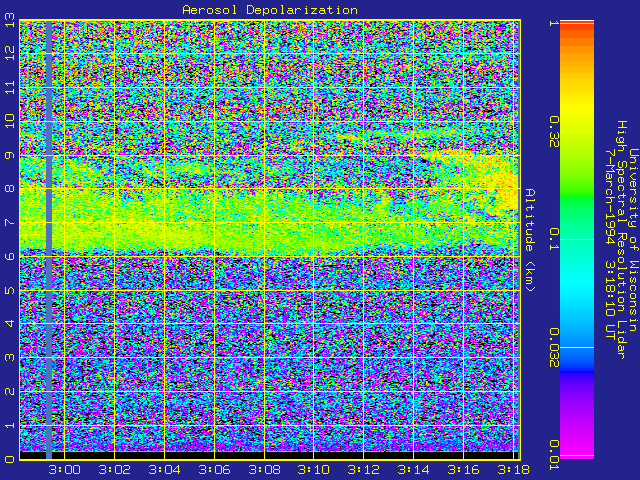640x480 pixels.
Task: Click the gray-blue vertical data gap stripe
Action: point(49,240)
